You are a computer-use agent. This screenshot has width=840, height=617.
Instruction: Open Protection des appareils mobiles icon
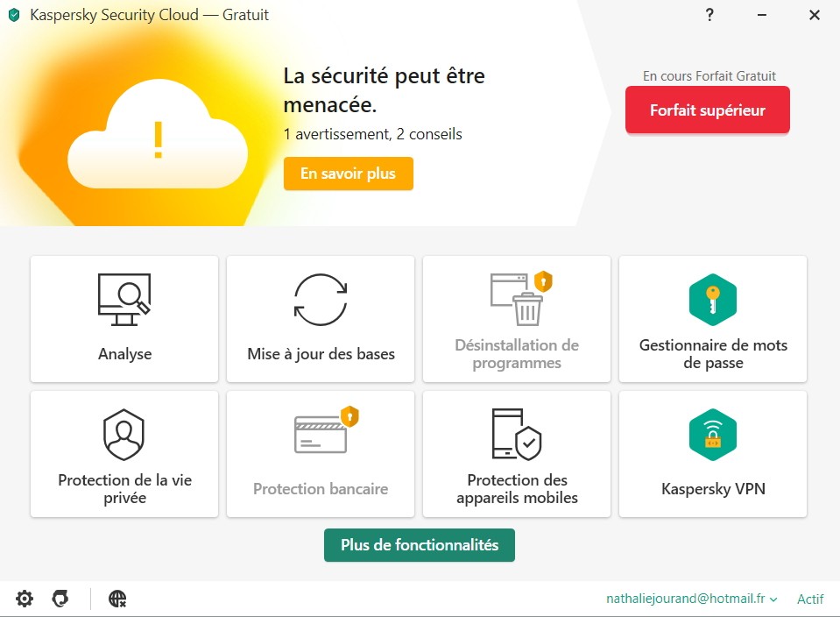coord(517,434)
